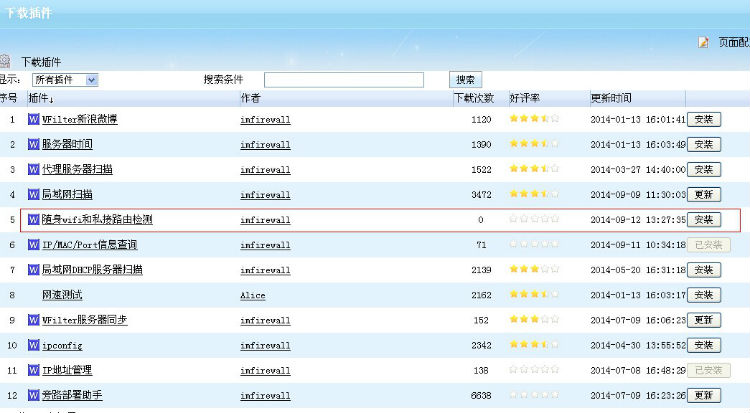Sort the list by 插件 column header
750x413 pixels.
coord(41,98)
